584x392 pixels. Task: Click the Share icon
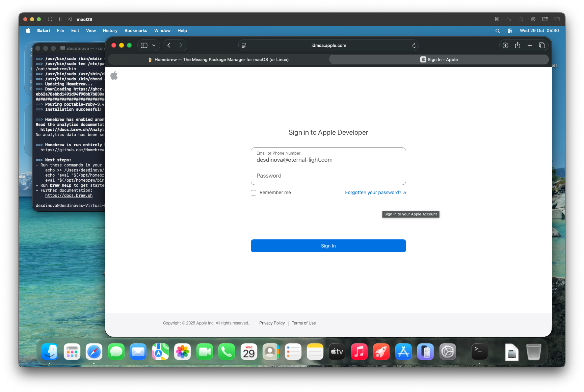[517, 45]
